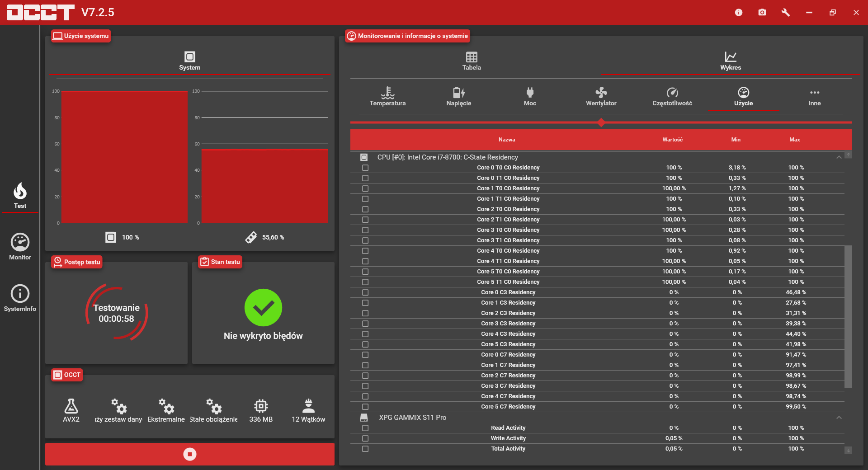Switch to the Tabela view

tap(472, 61)
